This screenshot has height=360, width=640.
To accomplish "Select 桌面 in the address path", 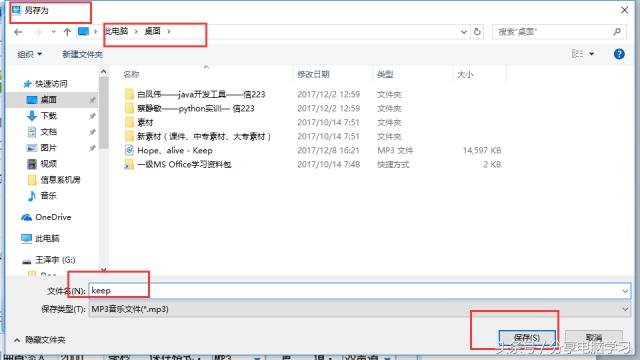I will pos(153,31).
